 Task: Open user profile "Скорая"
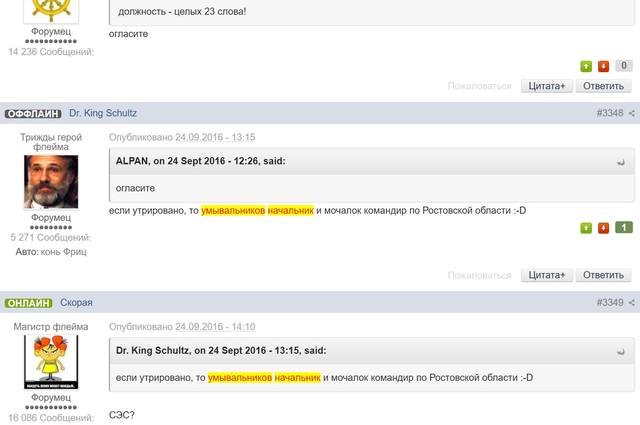[77, 302]
